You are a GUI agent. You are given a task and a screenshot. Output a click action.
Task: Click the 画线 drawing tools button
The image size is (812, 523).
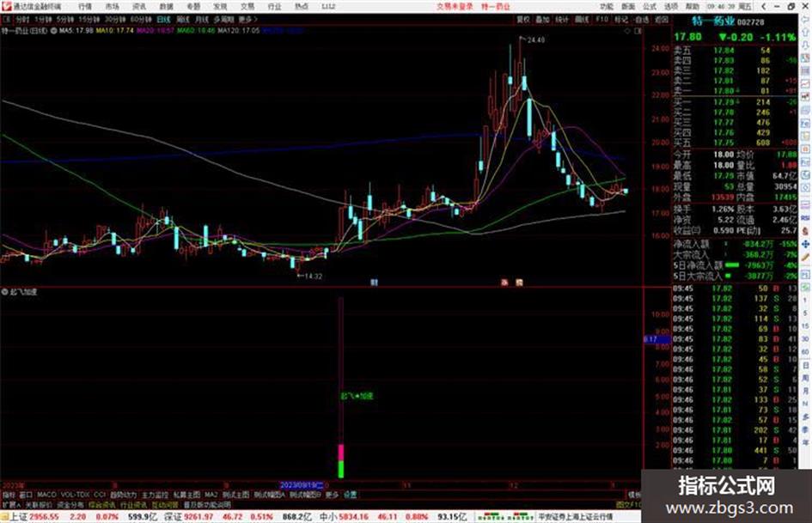tap(582, 20)
